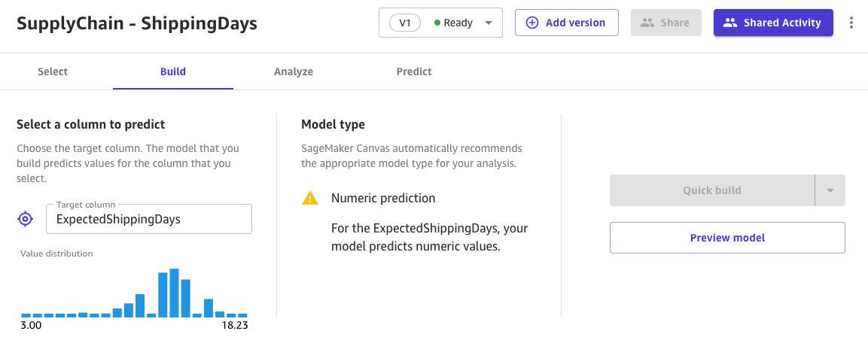Screen dimensions: 868x337
Task: Switch to the Select tab
Action: [53, 71]
